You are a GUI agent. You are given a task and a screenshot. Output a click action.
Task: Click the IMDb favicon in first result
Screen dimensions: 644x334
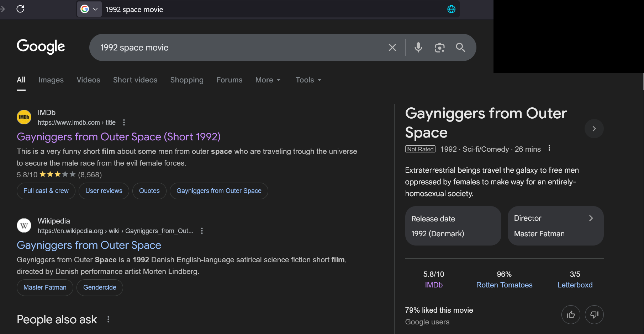click(x=24, y=117)
